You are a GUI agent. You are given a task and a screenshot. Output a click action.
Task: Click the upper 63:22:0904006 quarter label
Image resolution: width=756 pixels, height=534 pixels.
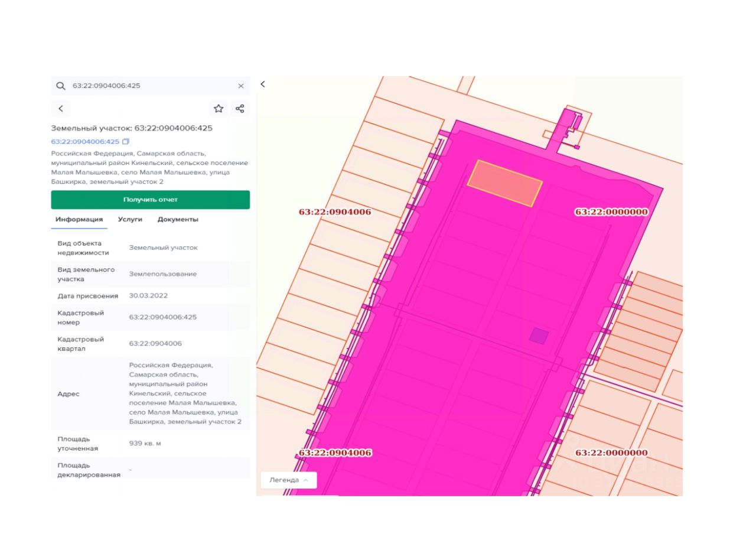pyautogui.click(x=335, y=211)
